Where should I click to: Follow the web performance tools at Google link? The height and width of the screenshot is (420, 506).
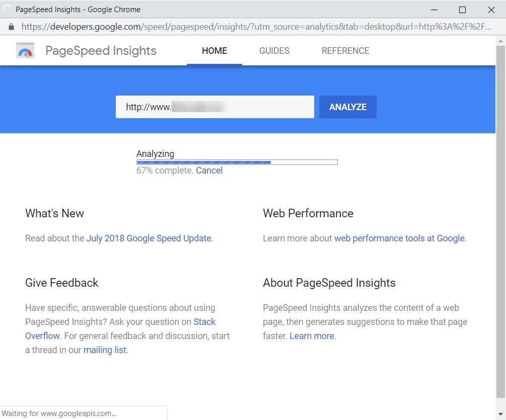399,238
